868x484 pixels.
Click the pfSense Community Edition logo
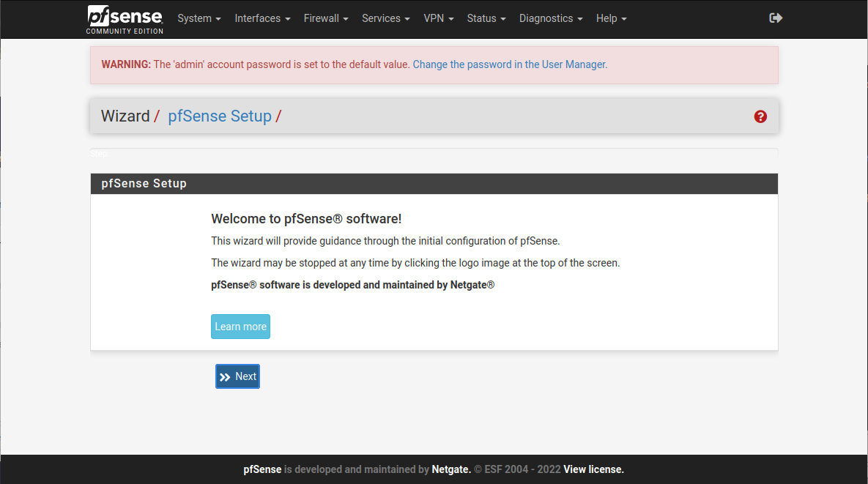[125, 19]
